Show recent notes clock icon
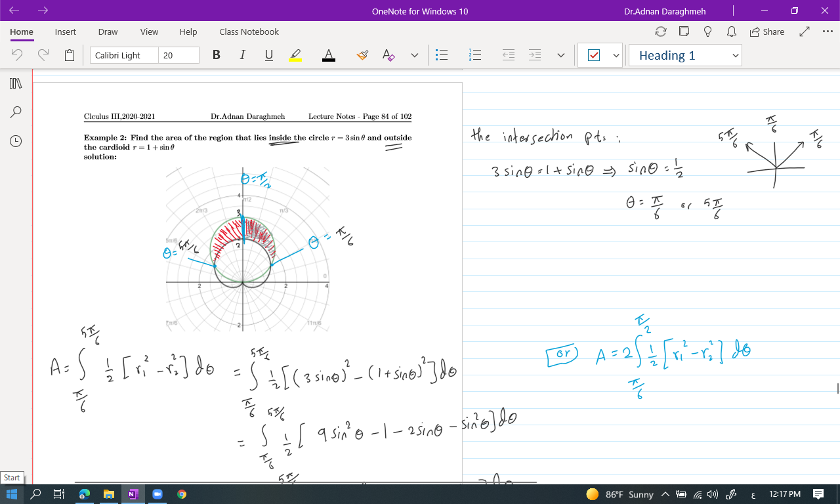The width and height of the screenshot is (840, 504). tap(16, 141)
